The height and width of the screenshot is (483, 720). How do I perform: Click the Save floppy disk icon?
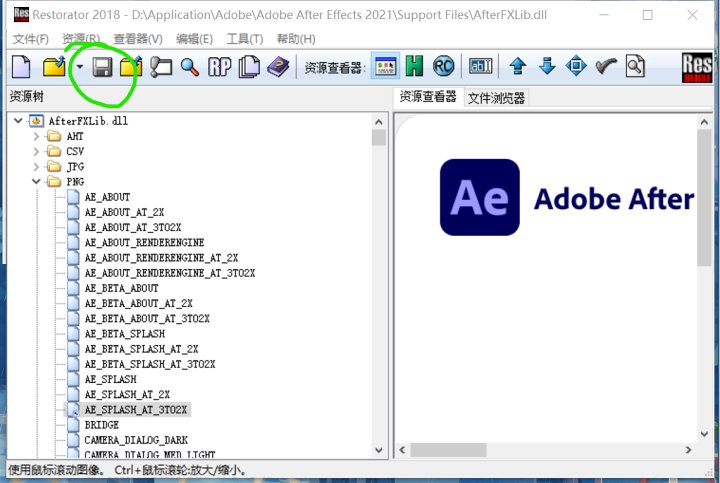[102, 67]
